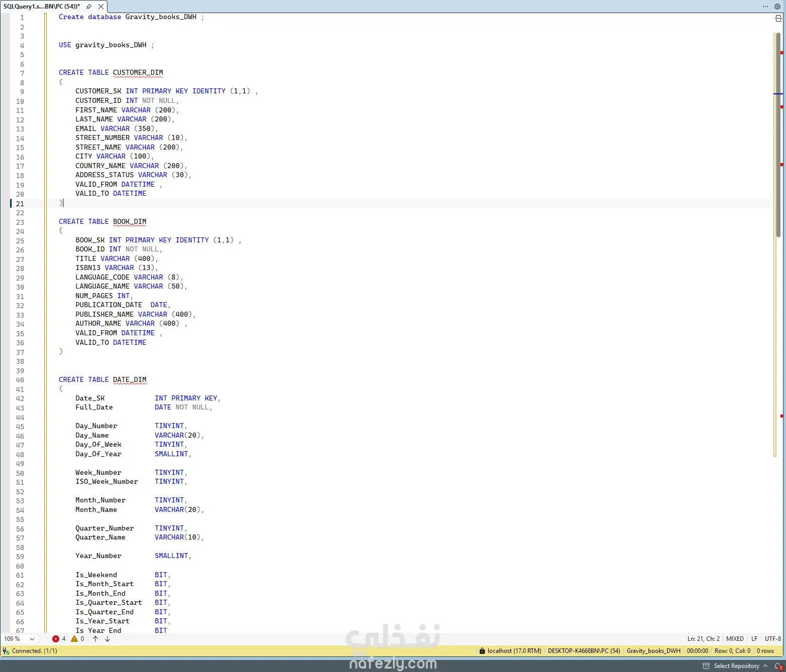Screen dimensions: 786x672
Task: Click the CUSTOMER_DIM table name
Action: pos(138,73)
